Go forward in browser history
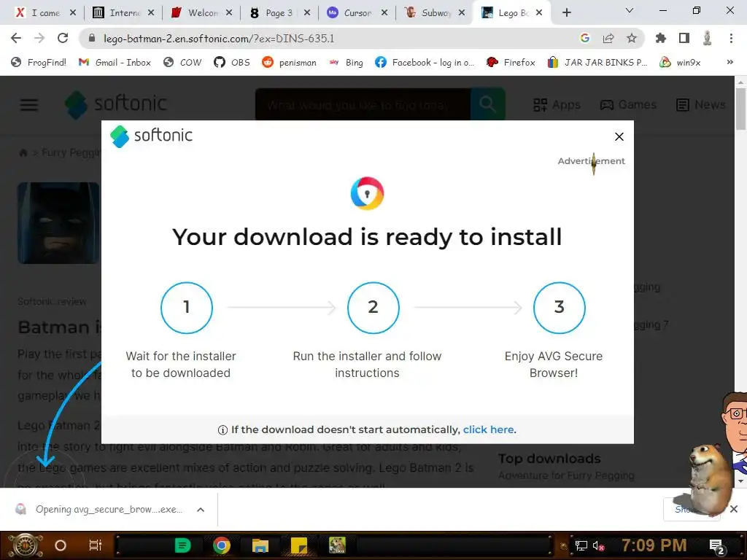 [39, 38]
